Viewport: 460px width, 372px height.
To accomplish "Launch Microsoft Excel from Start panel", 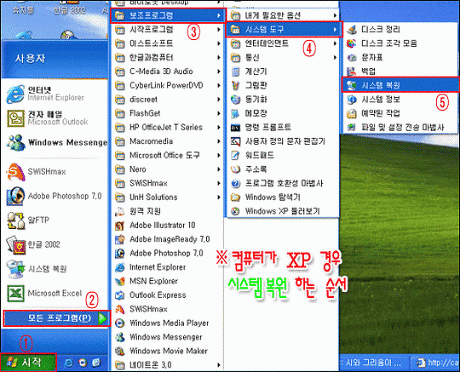I will [x=44, y=293].
